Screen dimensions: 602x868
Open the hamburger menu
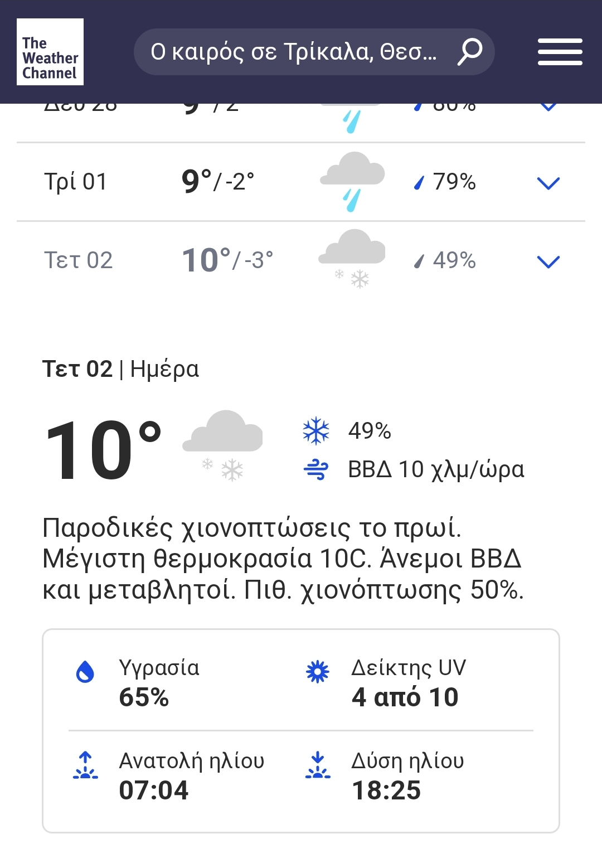(560, 52)
